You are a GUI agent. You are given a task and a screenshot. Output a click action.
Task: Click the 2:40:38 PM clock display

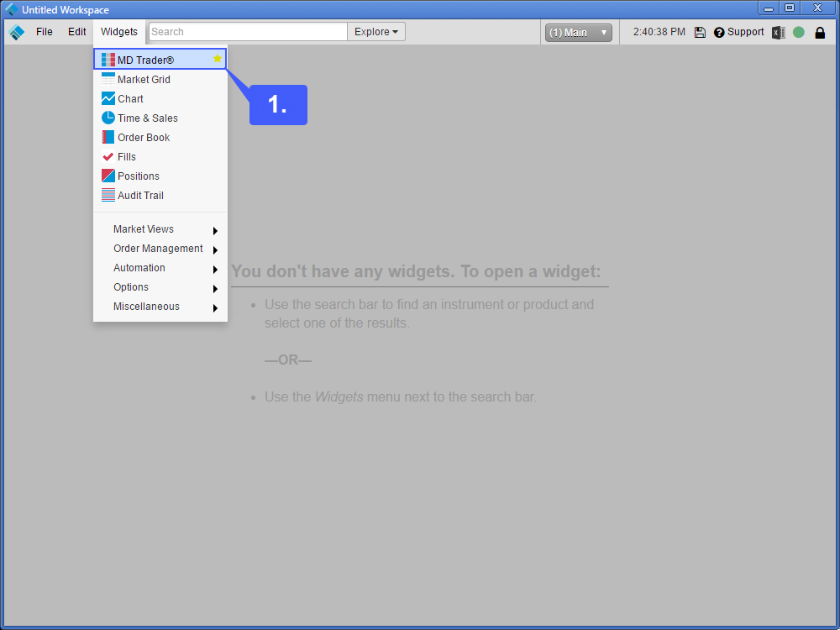(x=659, y=32)
